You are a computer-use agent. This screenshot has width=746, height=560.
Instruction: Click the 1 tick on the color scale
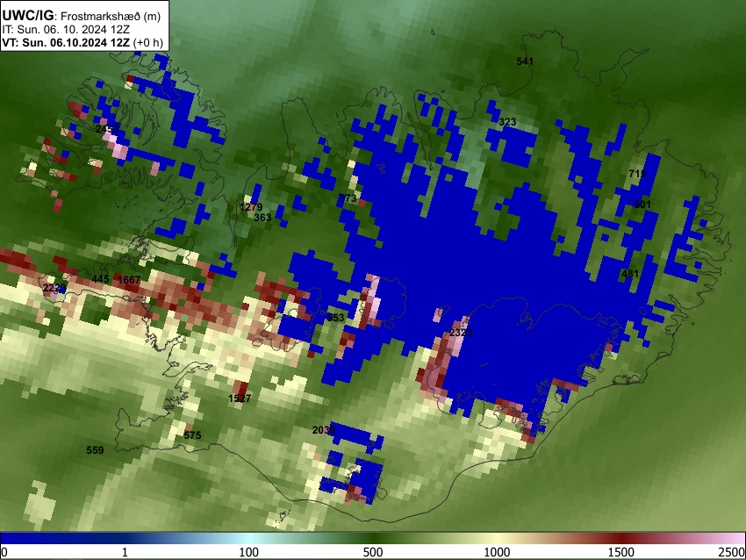pyautogui.click(x=125, y=552)
